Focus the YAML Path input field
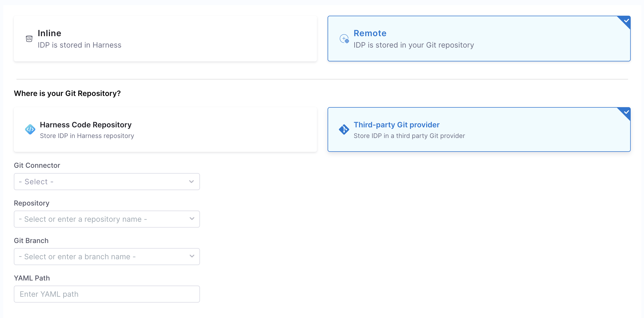 107,294
